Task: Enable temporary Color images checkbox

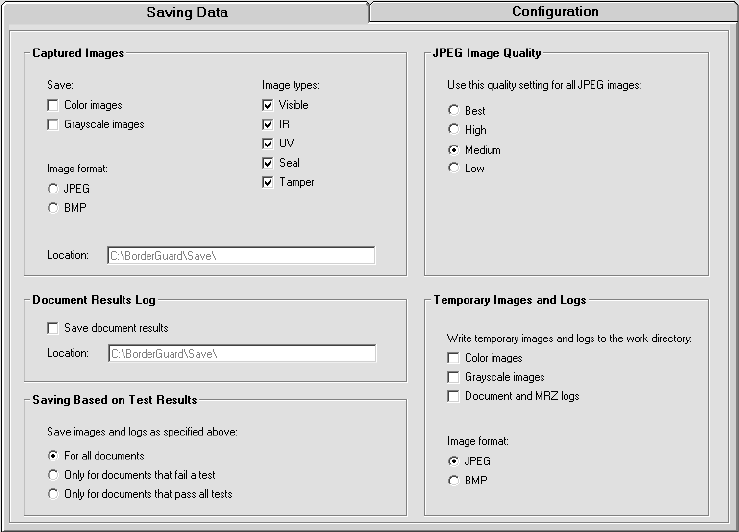Action: tap(453, 358)
